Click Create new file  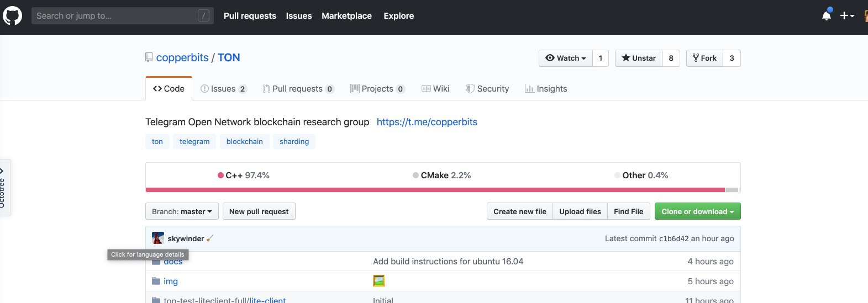(519, 211)
